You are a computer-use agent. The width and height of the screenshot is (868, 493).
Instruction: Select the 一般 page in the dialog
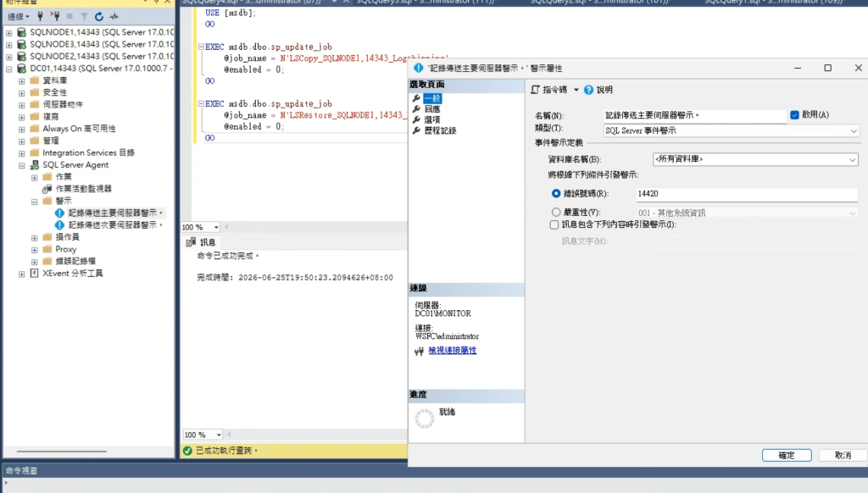click(432, 98)
